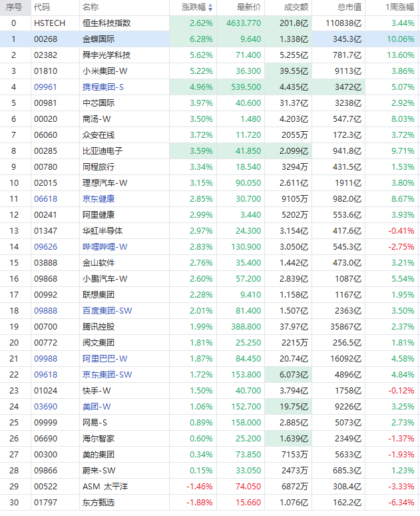Screen dimensions: 420x516
Task: Sort by the 涨跌幅 column header
Action: coord(194,7)
